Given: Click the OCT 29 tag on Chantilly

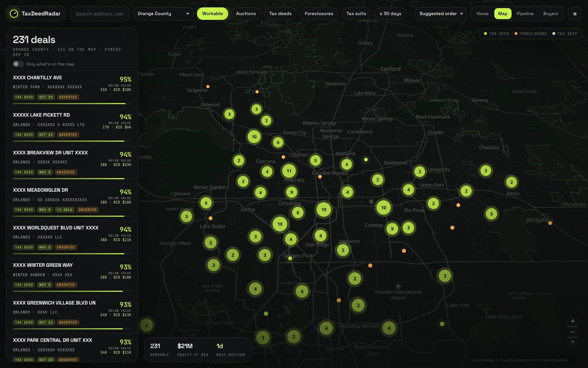Looking at the screenshot, I should pos(46,97).
